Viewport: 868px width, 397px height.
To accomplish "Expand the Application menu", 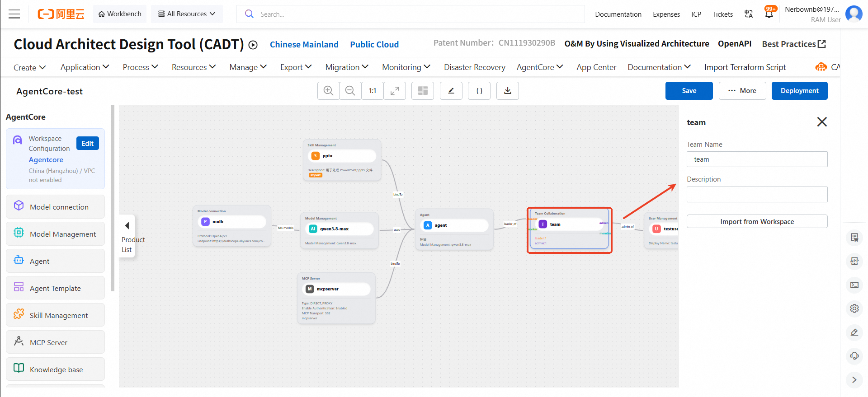I will pyautogui.click(x=85, y=67).
